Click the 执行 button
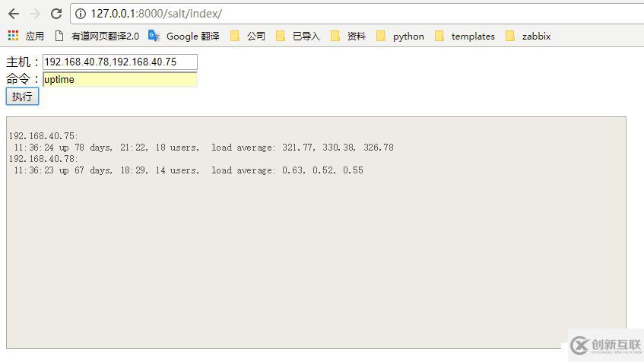 (22, 97)
